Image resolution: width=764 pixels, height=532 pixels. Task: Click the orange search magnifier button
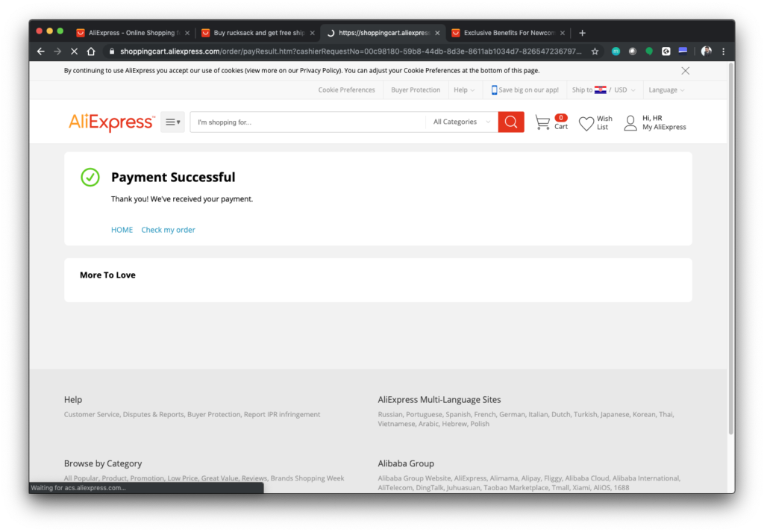tap(511, 122)
